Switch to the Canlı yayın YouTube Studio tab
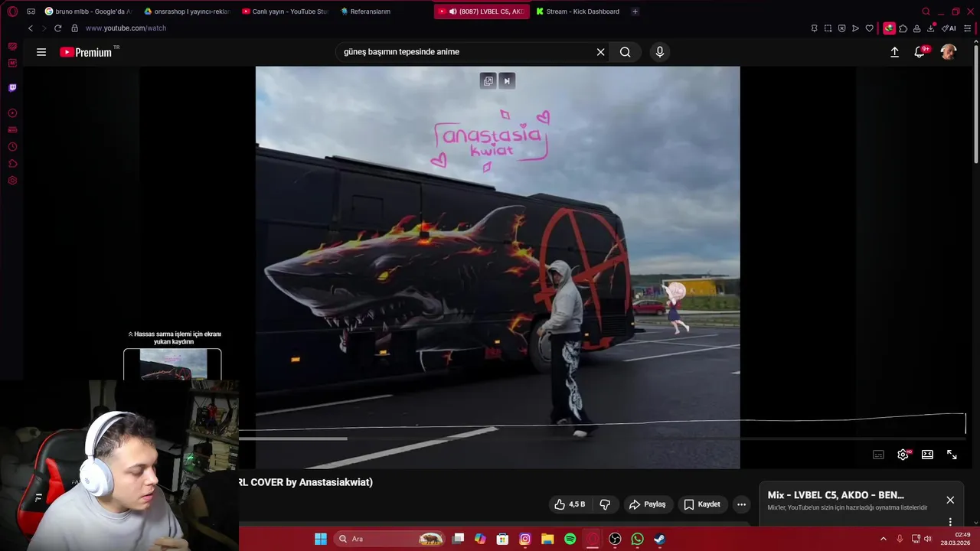 coord(285,11)
